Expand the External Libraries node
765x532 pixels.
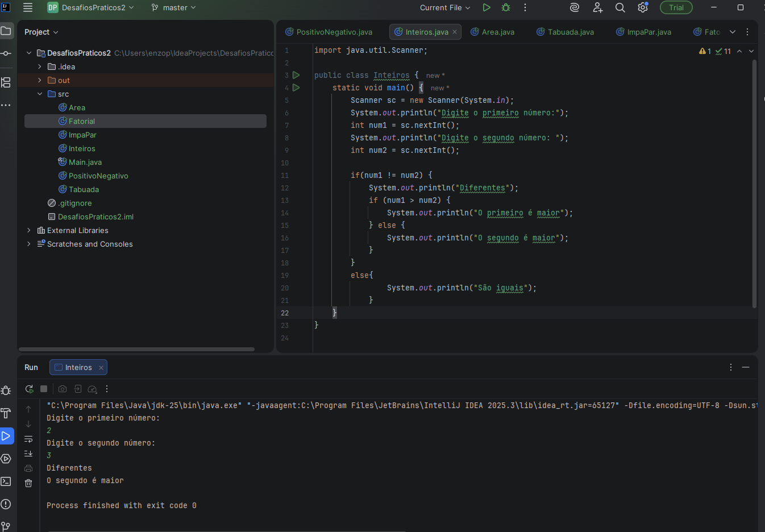click(29, 230)
